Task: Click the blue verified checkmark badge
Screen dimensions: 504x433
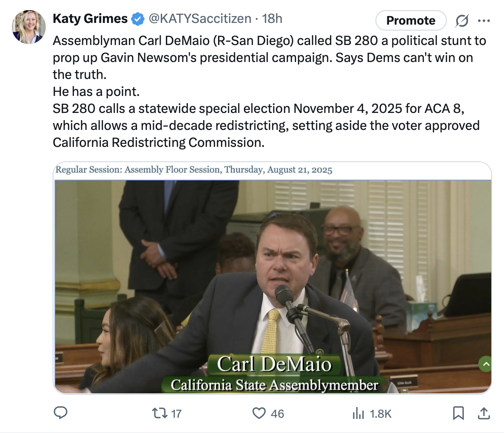Action: pos(137,19)
